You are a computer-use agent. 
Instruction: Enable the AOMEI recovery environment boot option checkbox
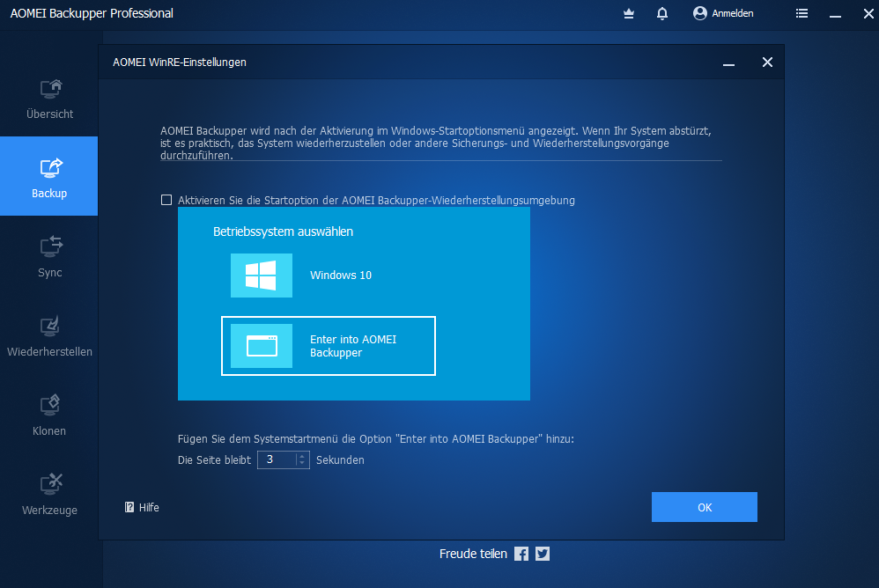coord(166,200)
